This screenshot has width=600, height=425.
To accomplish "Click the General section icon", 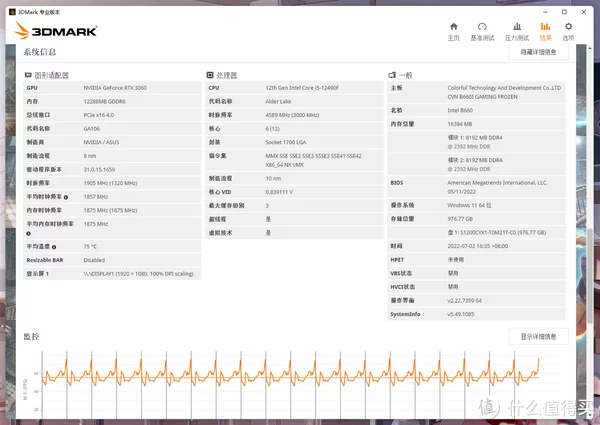I will pos(392,75).
